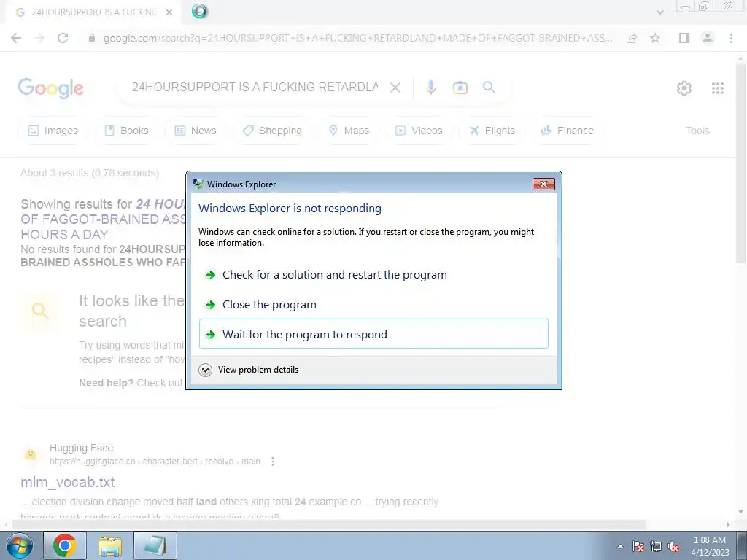747x560 pixels.
Task: Open Chrome tab search dropdown arrow
Action: coord(659,12)
